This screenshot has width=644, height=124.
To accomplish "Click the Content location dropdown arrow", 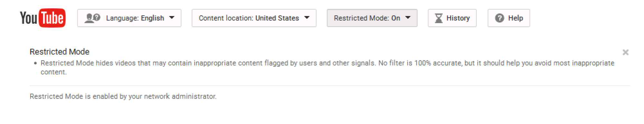I will pos(307,18).
